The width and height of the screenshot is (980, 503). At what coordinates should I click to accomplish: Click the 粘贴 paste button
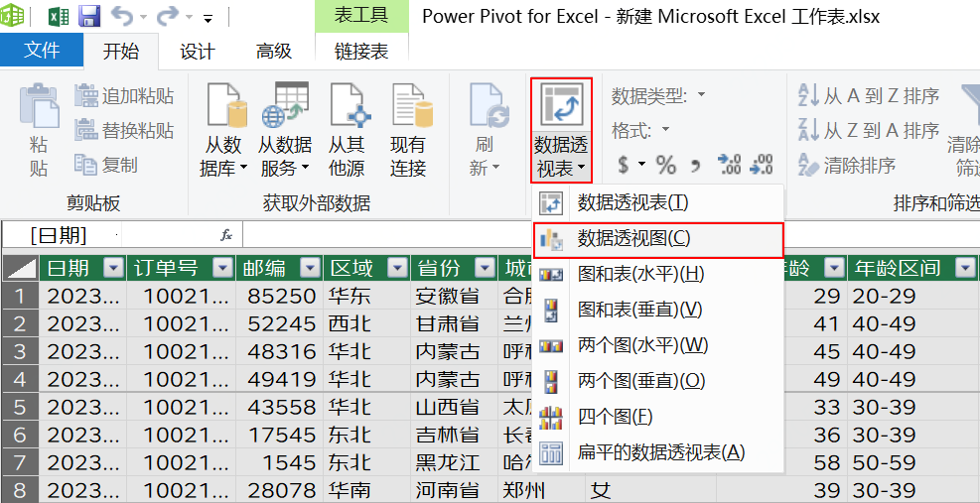pyautogui.click(x=39, y=130)
